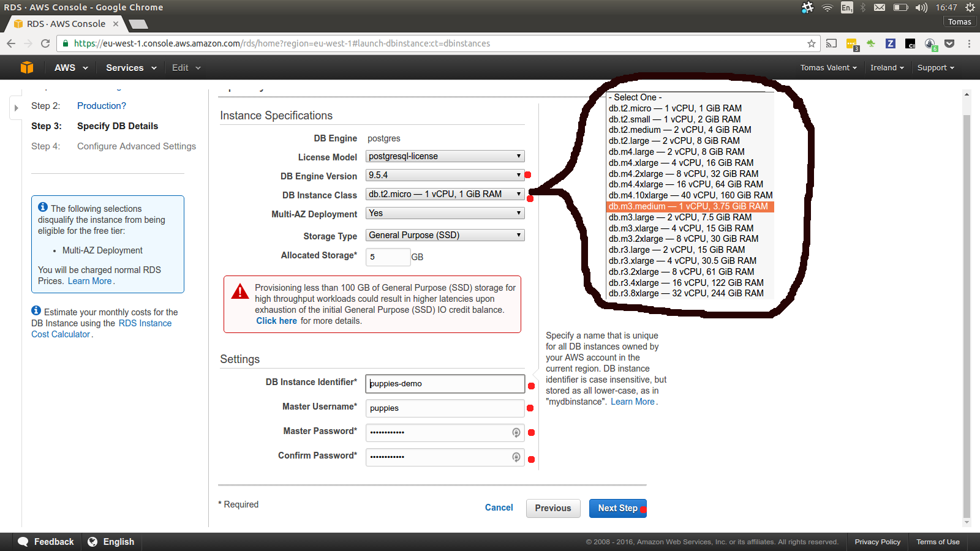The height and width of the screenshot is (551, 980).
Task: Go back with the browser back arrow
Action: point(11,43)
